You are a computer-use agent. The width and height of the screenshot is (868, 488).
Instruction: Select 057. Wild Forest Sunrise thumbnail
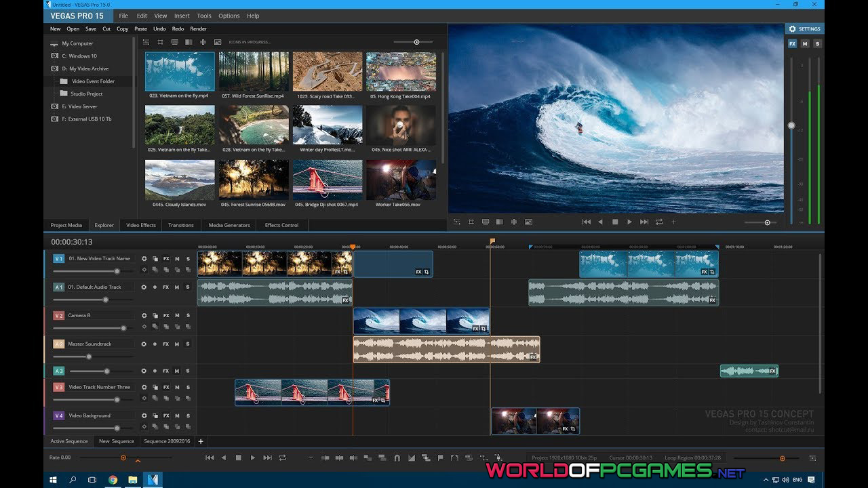point(254,71)
